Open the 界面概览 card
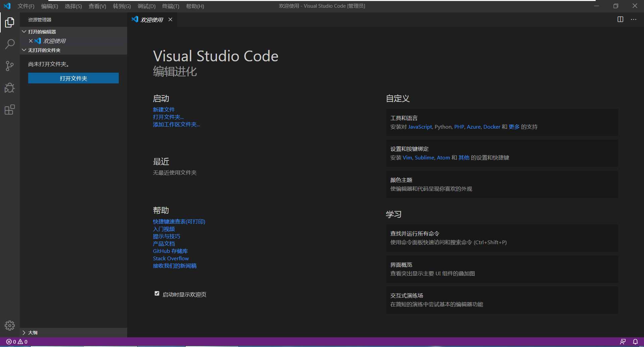This screenshot has height=347, width=644. tap(502, 269)
